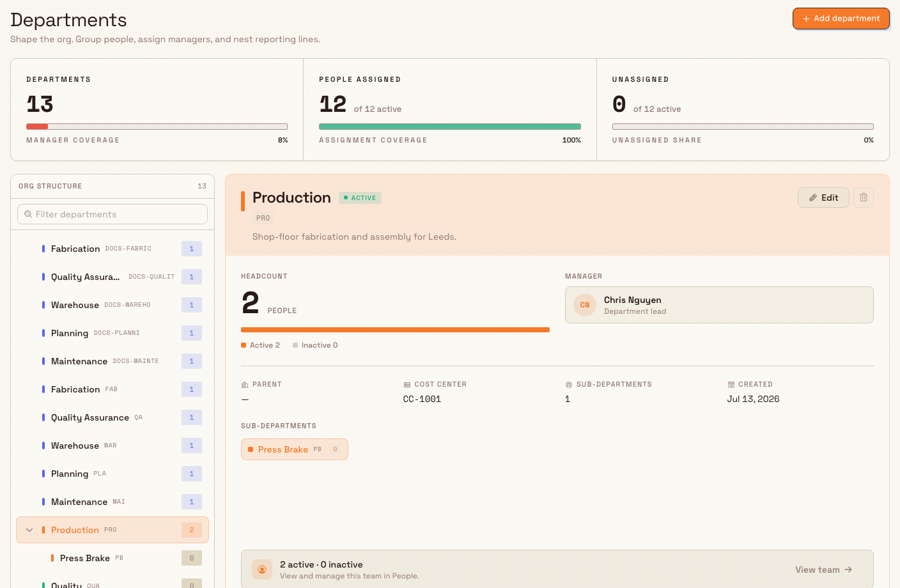900x588 pixels.
Task: Click the count badge 0 on Press Brake row
Action: click(x=192, y=558)
